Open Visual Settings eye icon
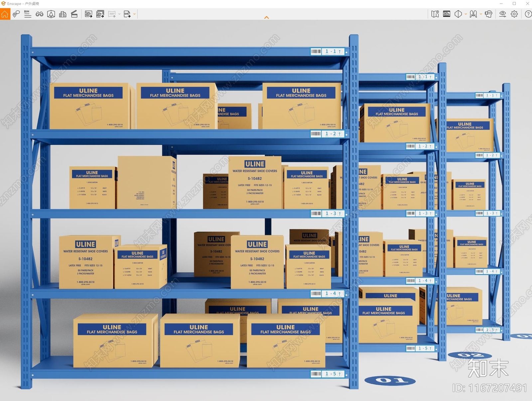532x401 pixels. 503,14
